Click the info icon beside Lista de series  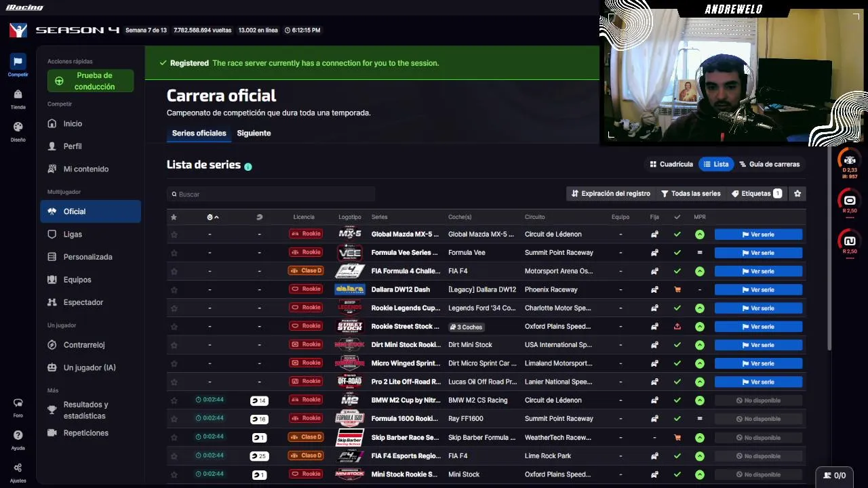click(248, 167)
